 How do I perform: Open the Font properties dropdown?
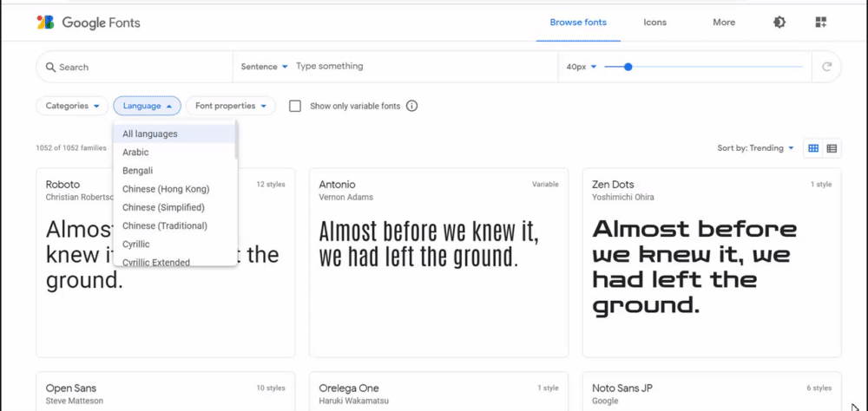coord(231,106)
